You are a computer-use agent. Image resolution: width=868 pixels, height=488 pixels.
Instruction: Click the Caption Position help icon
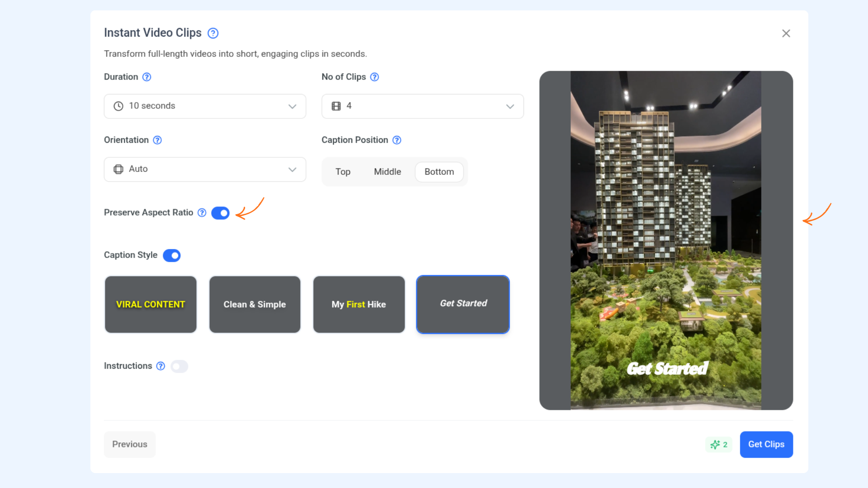click(x=397, y=140)
